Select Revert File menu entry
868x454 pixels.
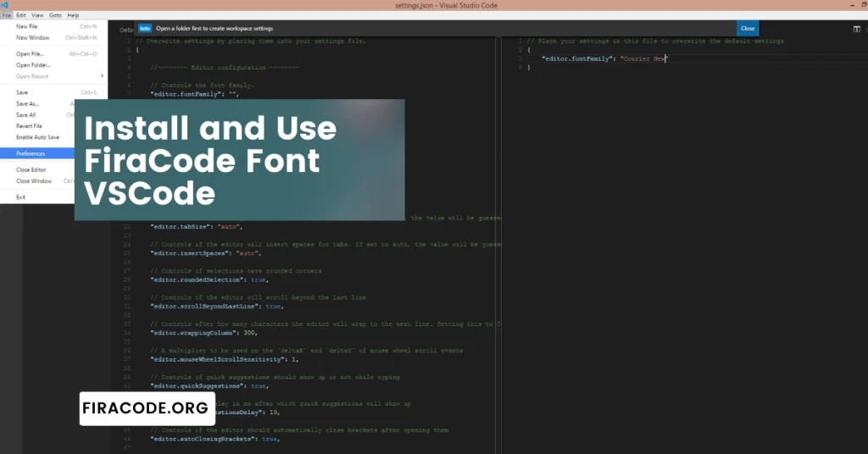click(37, 126)
